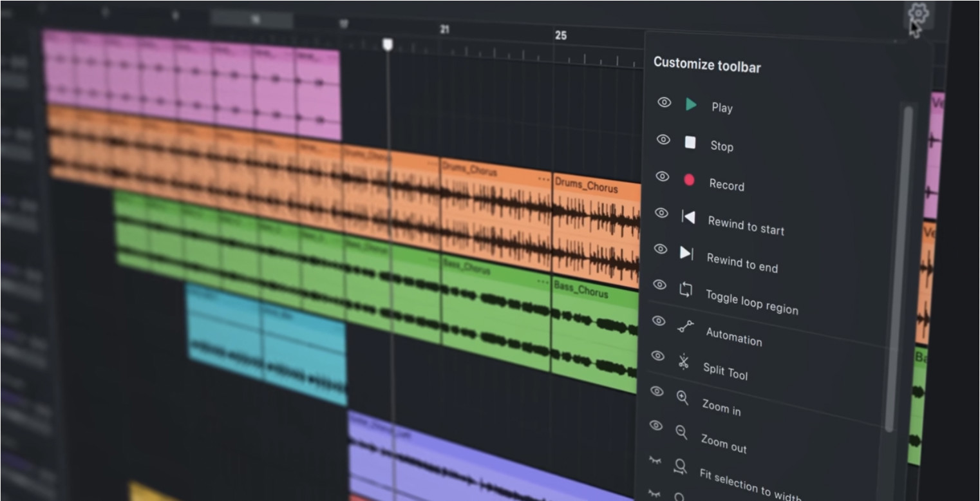Viewport: 980px width, 501px height.
Task: Click the settings gear icon
Action: point(917,14)
